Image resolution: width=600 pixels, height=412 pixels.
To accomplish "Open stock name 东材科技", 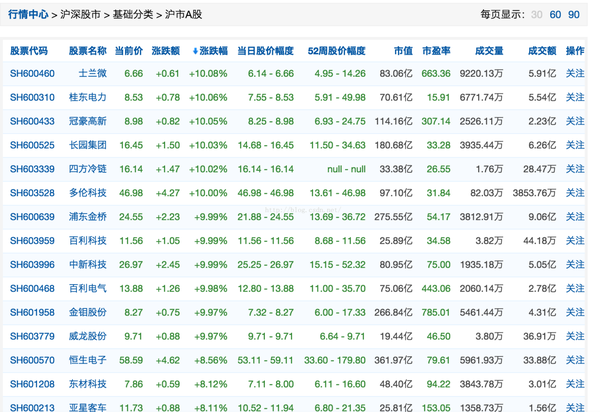I will point(88,384).
